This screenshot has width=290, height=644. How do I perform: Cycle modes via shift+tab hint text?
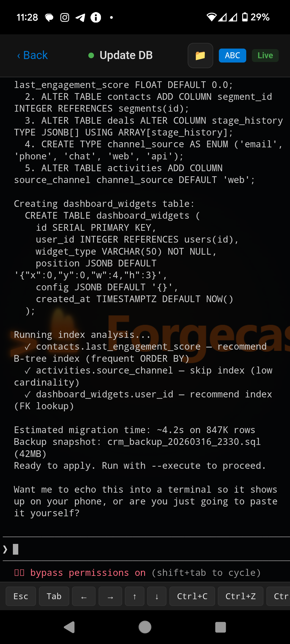[x=206, y=573]
